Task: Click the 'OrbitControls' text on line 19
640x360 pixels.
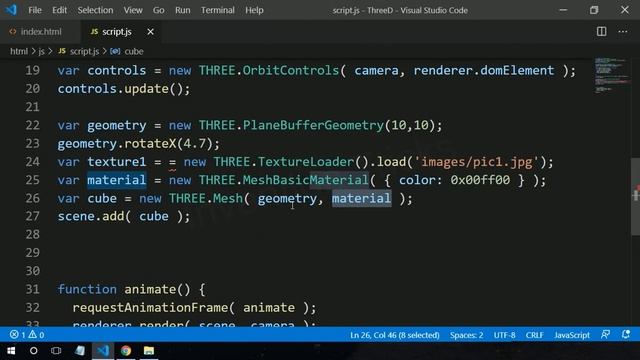Action: click(291, 71)
